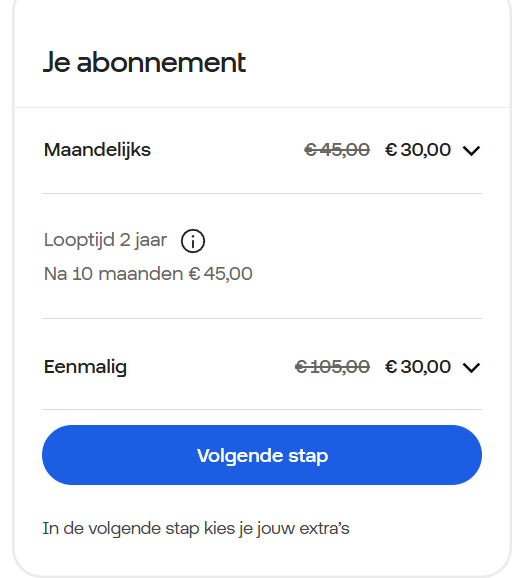Screen dimensions: 515x578
Task: Click the Looptijd 2 jaar text
Action: [x=105, y=240]
